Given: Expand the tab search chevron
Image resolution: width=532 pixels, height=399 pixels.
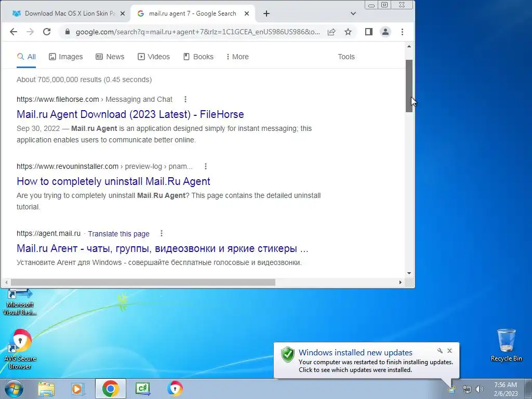Looking at the screenshot, I should (353, 14).
